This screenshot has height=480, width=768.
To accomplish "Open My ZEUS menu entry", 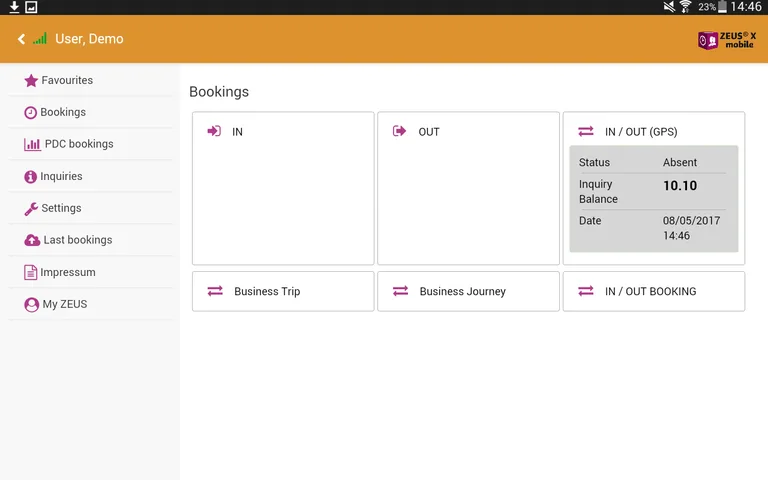I will (x=65, y=304).
